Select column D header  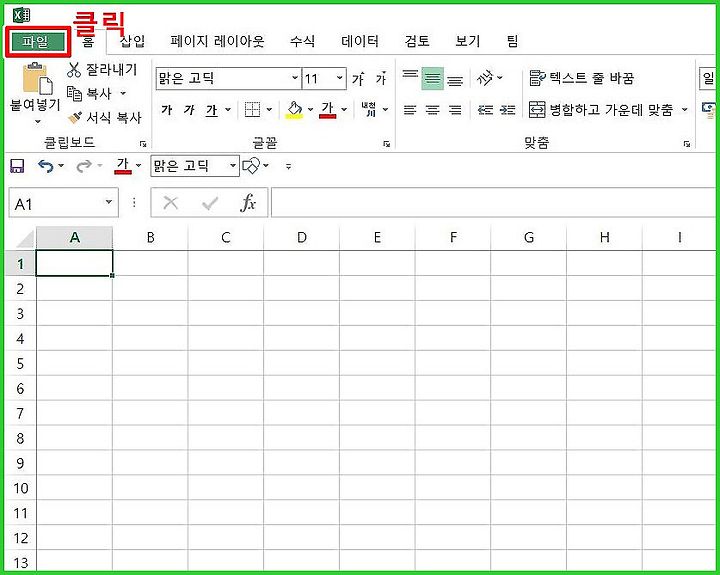pos(301,237)
